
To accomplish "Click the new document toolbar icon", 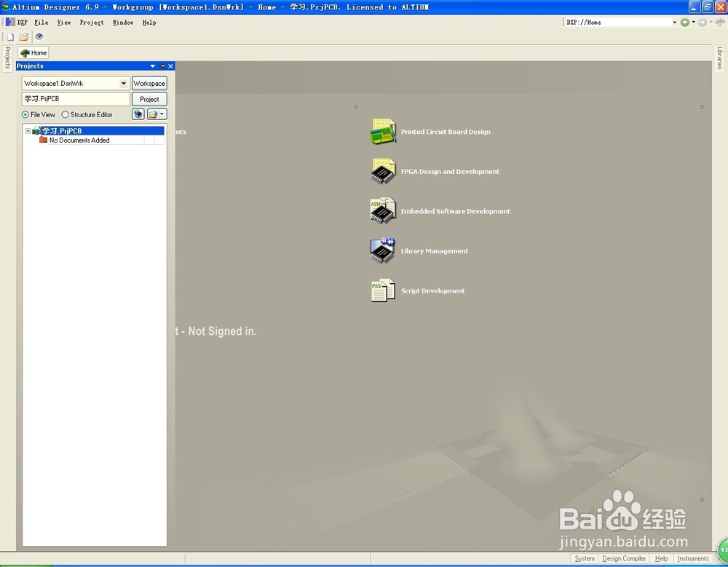I will tap(10, 36).
